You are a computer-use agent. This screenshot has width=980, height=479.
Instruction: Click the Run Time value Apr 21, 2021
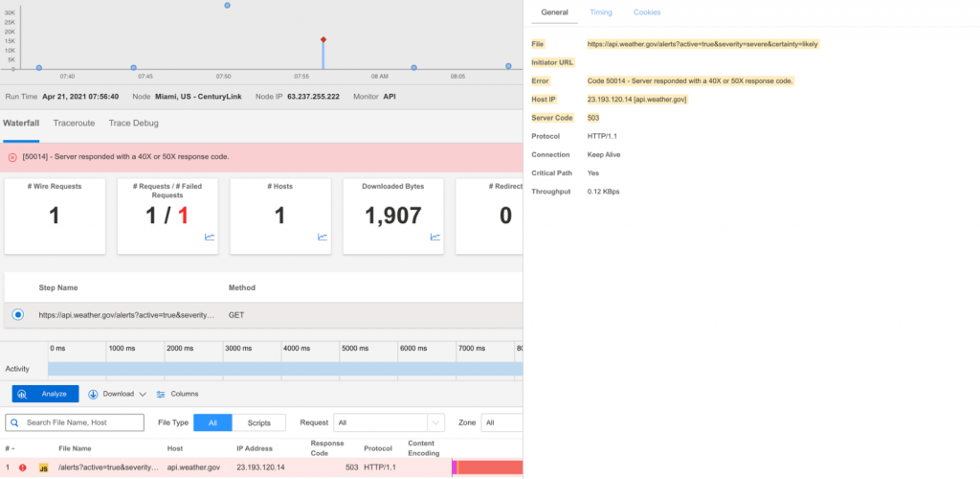click(x=80, y=97)
